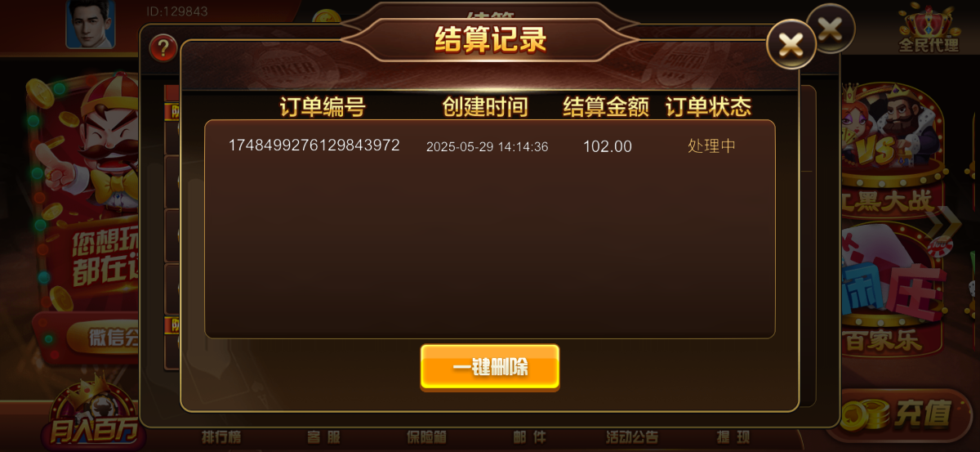Image resolution: width=980 pixels, height=452 pixels.
Task: Close the background 结算 window
Action: point(831,29)
